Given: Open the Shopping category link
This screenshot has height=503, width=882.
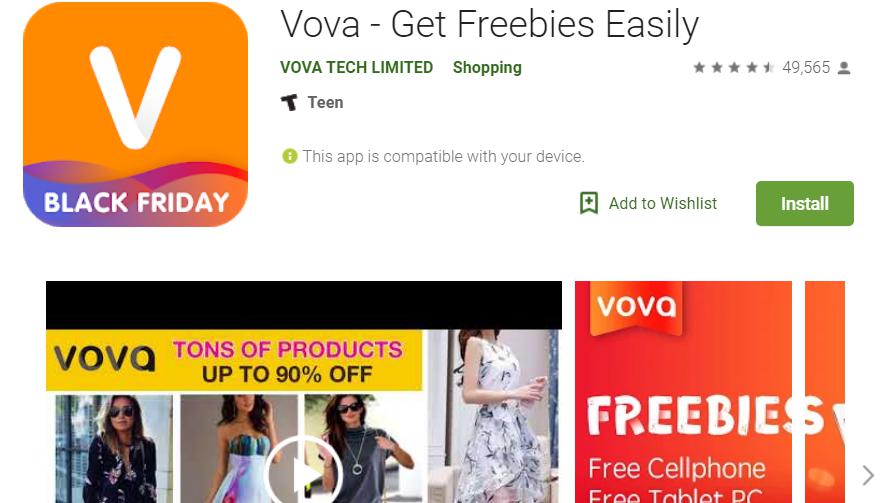Looking at the screenshot, I should [487, 68].
